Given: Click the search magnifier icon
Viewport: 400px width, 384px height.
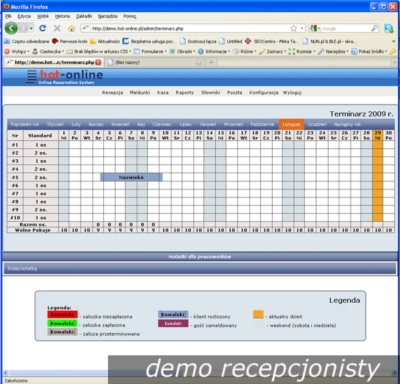Looking at the screenshot, I should 375,28.
